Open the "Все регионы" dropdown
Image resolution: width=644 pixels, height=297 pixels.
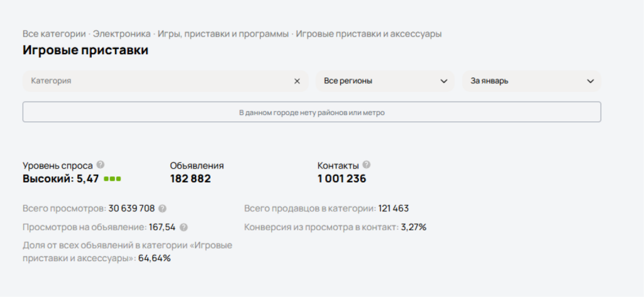(385, 81)
